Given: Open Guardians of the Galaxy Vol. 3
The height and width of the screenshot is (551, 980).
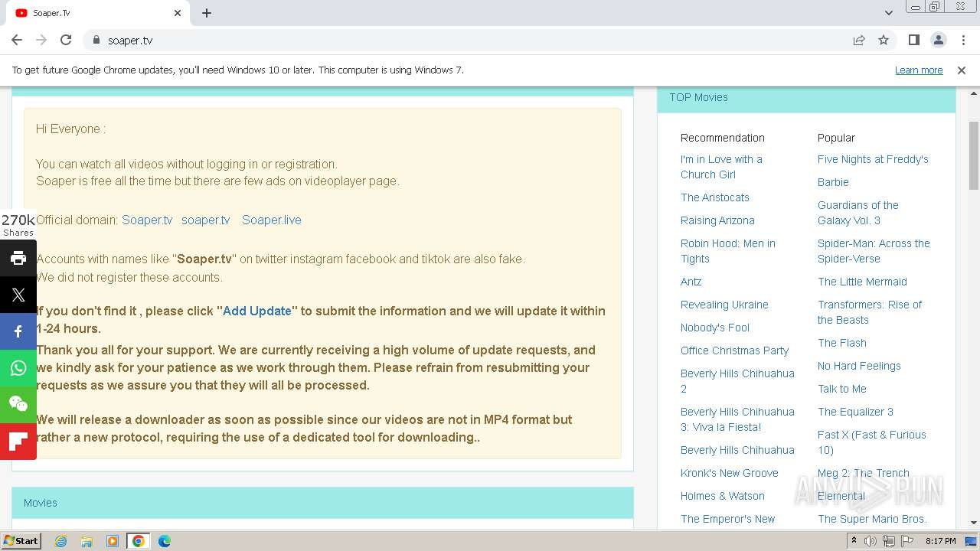Looking at the screenshot, I should coord(858,213).
